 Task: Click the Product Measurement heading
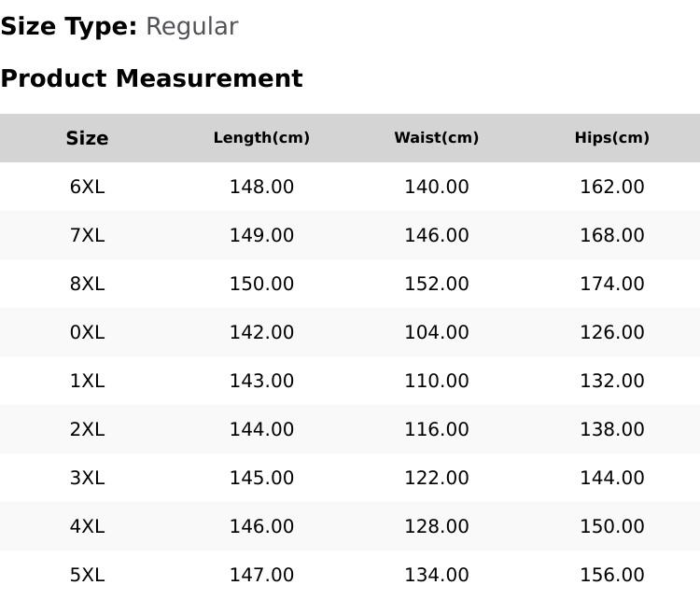pyautogui.click(x=152, y=78)
